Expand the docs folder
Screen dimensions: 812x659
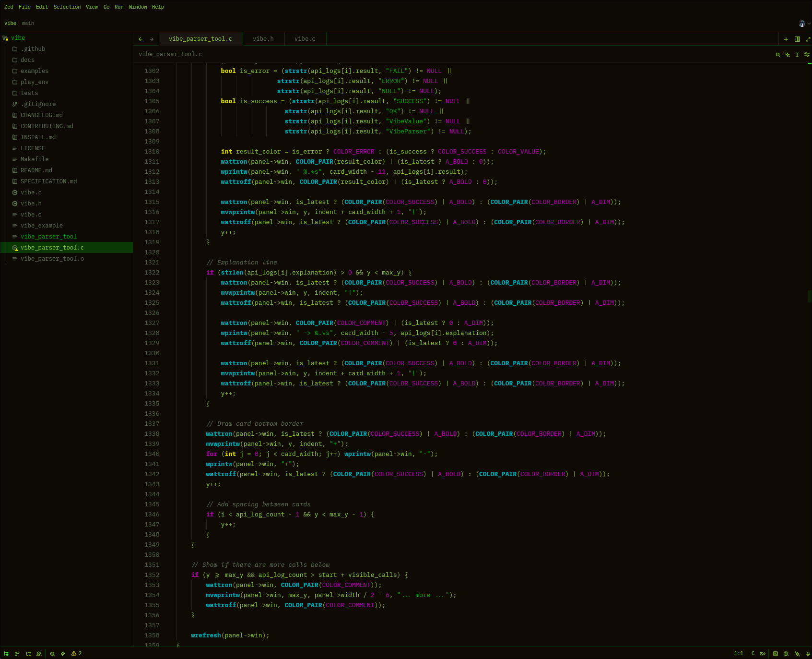tap(67, 60)
